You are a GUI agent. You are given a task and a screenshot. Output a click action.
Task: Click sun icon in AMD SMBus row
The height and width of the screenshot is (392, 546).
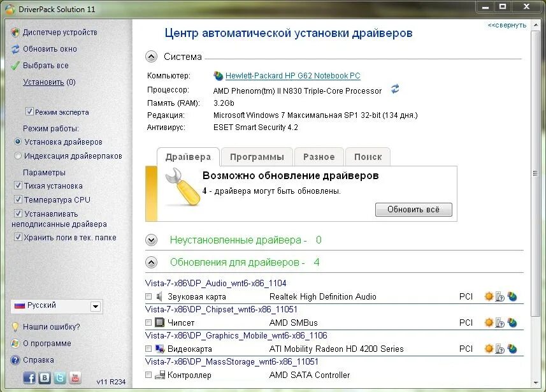pos(489,323)
